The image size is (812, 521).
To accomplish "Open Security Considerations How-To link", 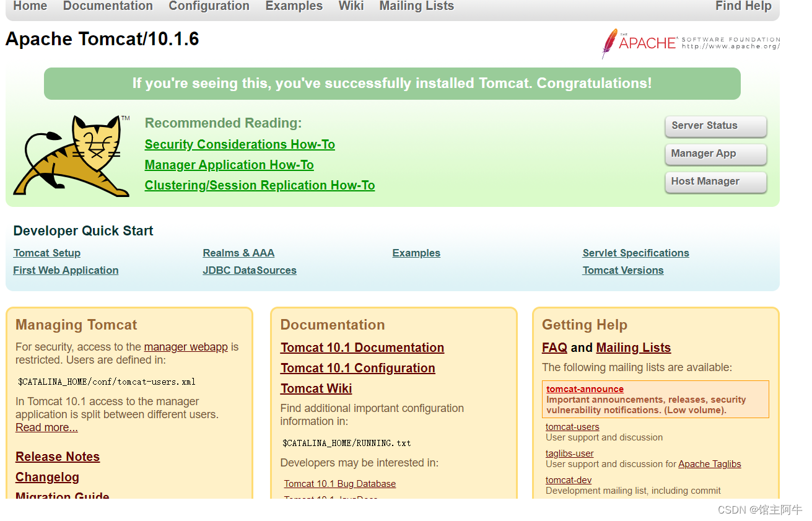I will pos(240,144).
